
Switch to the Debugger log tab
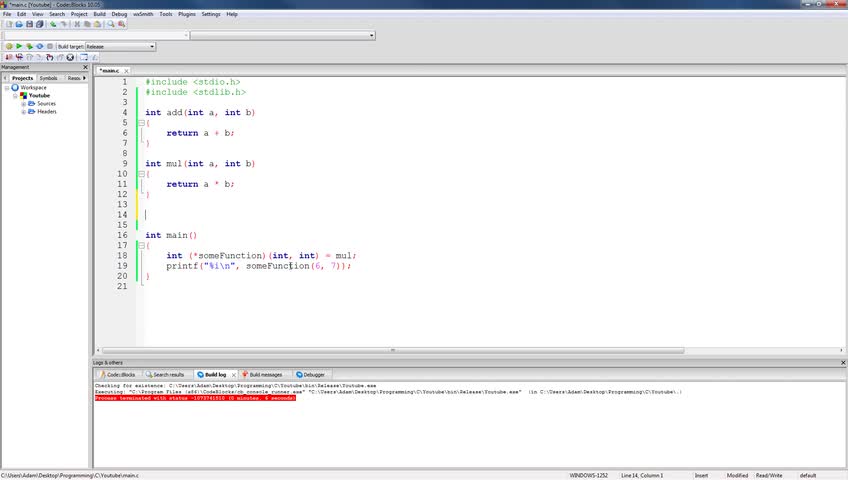(310, 375)
